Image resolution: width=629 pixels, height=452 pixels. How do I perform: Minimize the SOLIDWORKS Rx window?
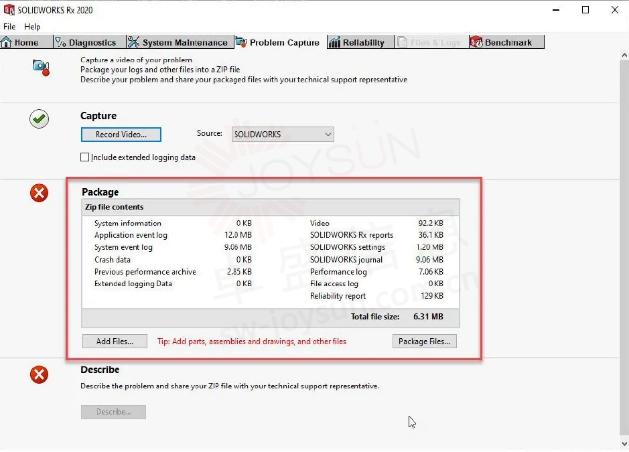coord(556,10)
